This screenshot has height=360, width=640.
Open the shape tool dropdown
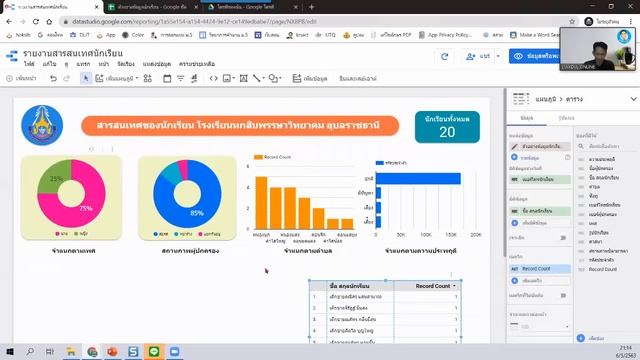pyautogui.click(x=275, y=78)
